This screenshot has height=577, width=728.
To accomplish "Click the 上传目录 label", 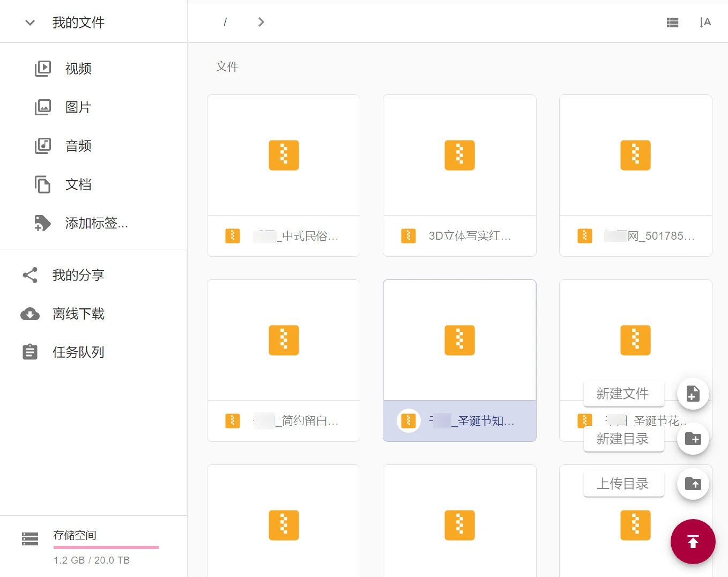I will click(623, 484).
